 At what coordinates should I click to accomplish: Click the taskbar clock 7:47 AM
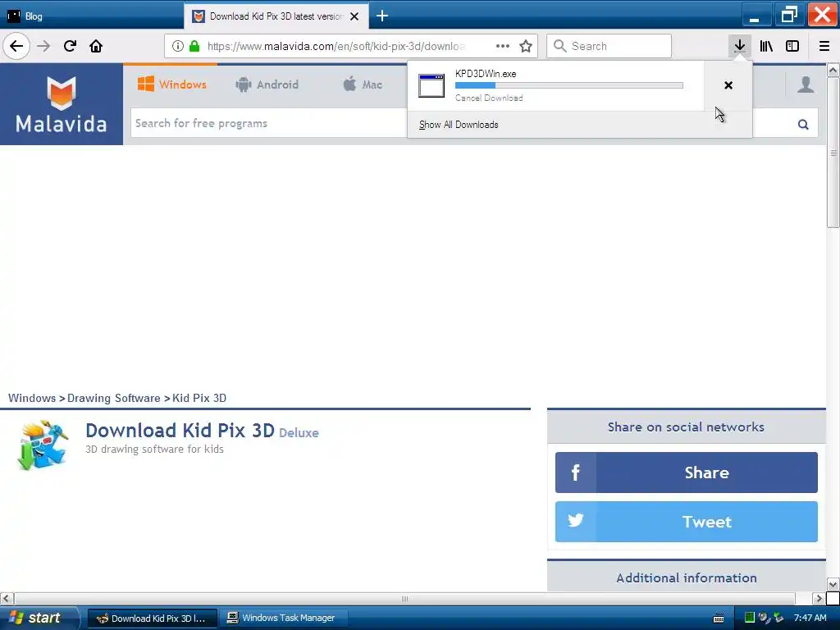click(810, 618)
